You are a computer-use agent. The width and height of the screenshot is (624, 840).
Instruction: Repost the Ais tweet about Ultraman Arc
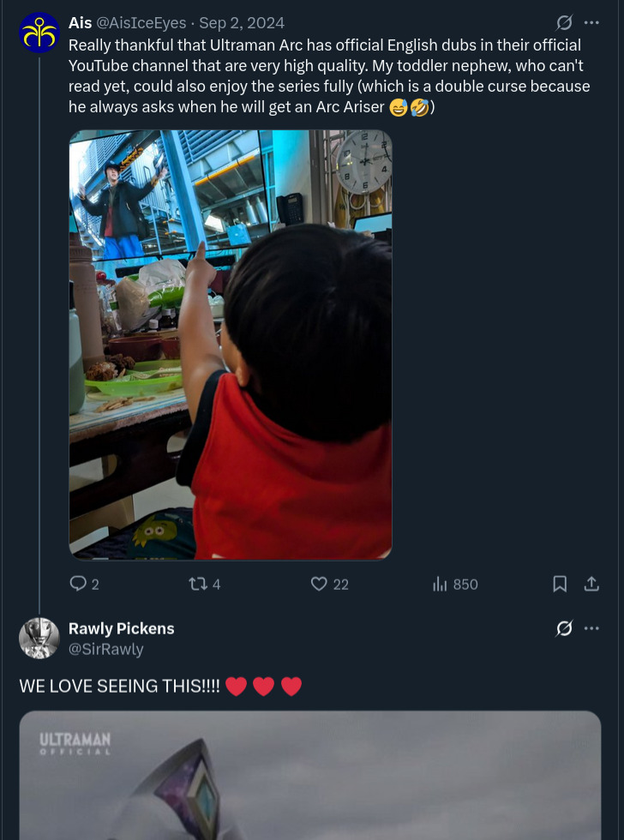click(199, 584)
